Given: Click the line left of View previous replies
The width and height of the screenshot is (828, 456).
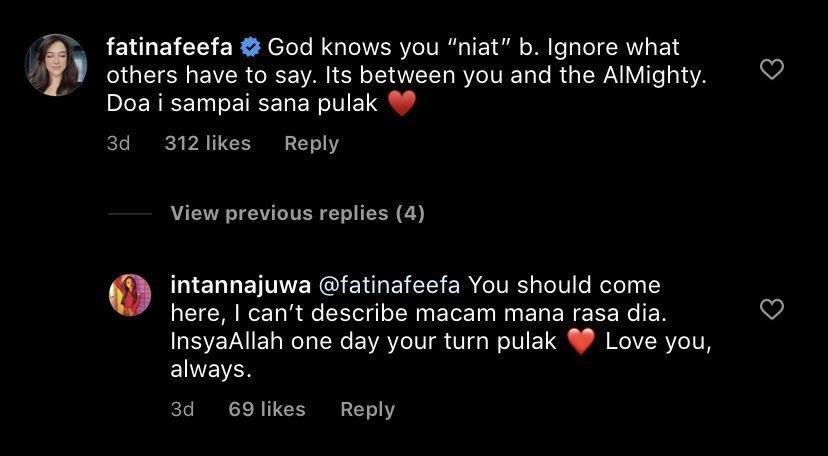Looking at the screenshot, I should coord(130,214).
